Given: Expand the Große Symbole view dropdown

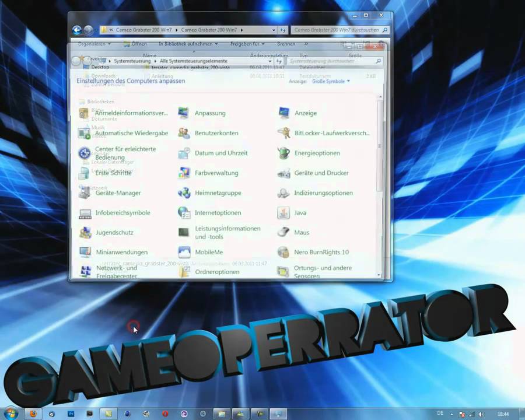Looking at the screenshot, I should coord(331,82).
